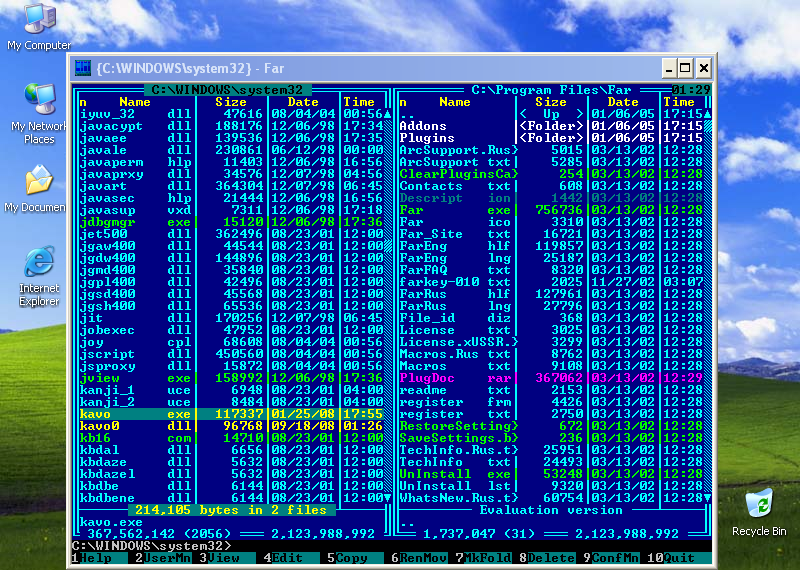Select farkey-010 txt file
Screen dimensions: 800x570
point(551,282)
